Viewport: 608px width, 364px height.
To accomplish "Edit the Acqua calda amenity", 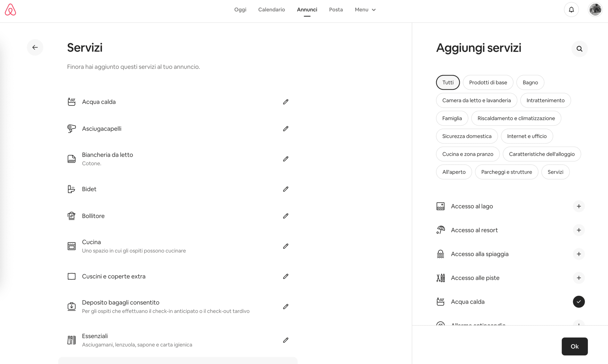I will click(x=286, y=102).
